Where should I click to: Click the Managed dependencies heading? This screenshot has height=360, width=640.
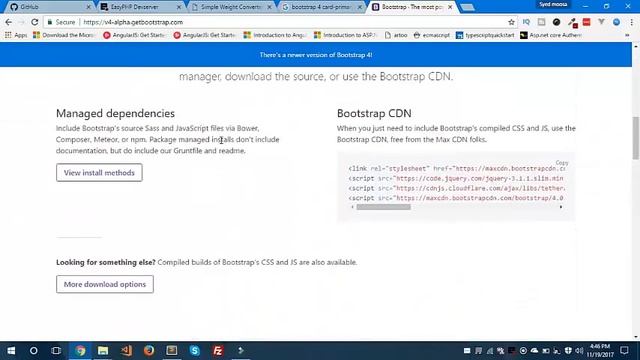116,113
